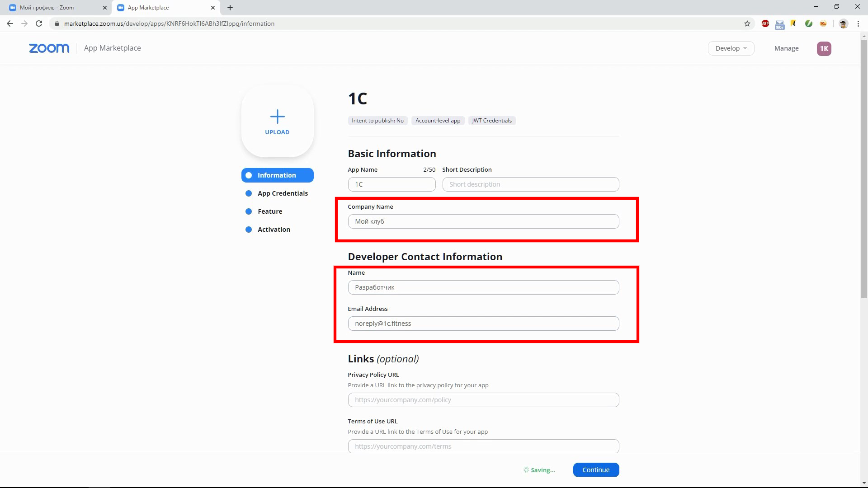Open a new browser tab
Screen dimensions: 868x488
point(230,8)
